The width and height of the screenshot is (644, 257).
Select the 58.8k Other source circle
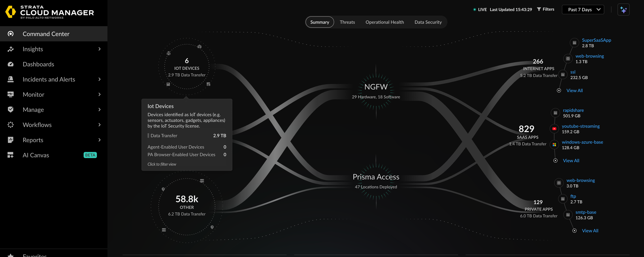point(187,206)
